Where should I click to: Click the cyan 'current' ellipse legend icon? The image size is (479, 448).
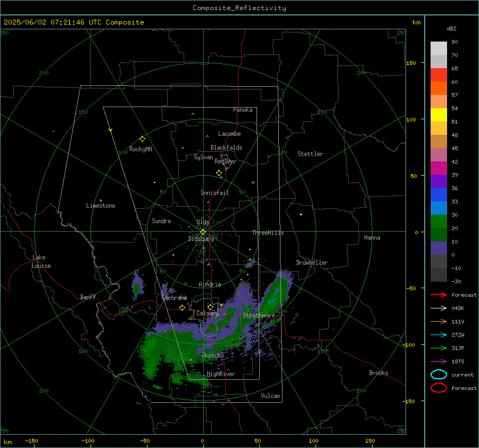439,374
